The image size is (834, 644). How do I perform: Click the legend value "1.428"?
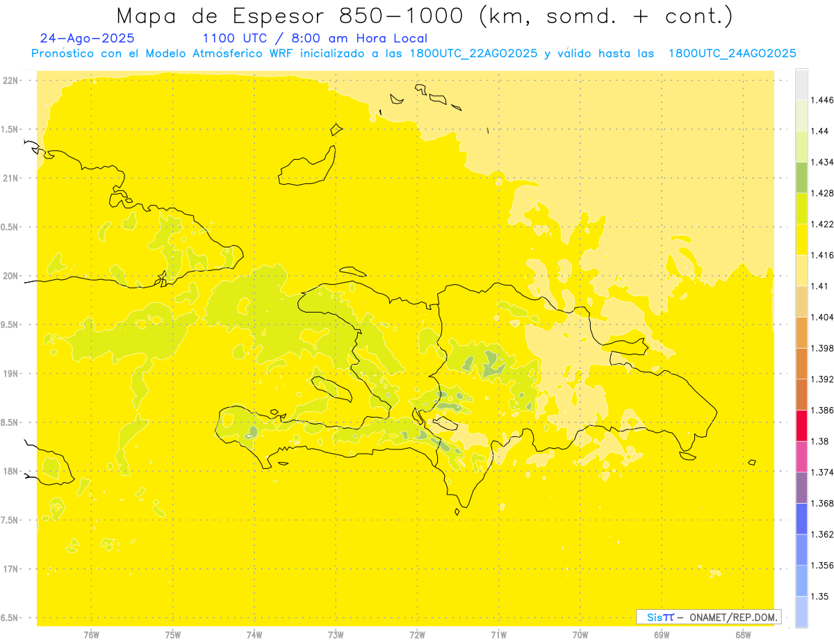click(x=822, y=193)
